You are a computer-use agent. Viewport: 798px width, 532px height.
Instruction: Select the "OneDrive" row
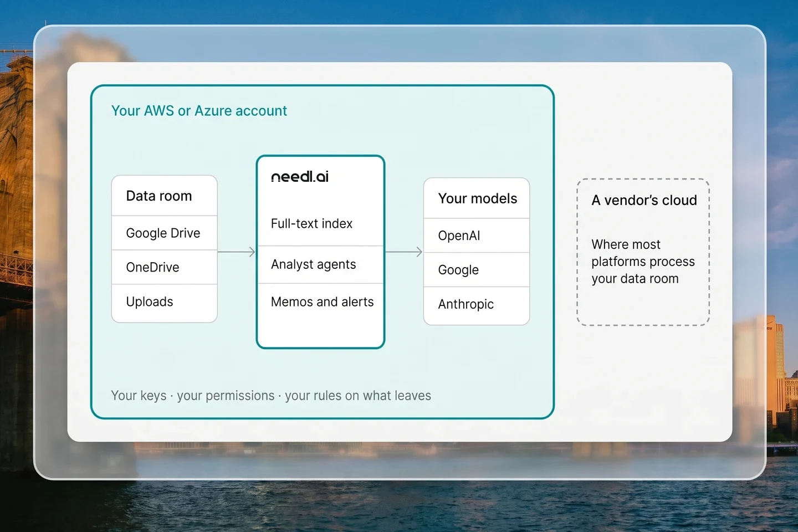[165, 268]
